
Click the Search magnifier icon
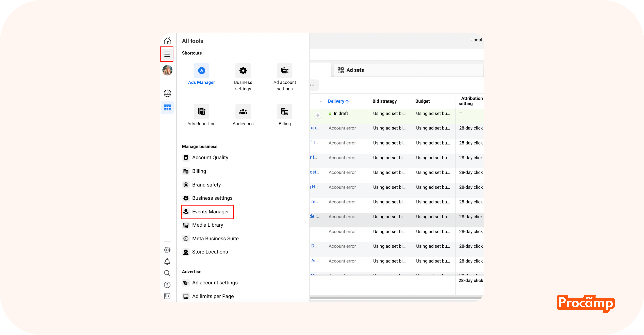167,273
